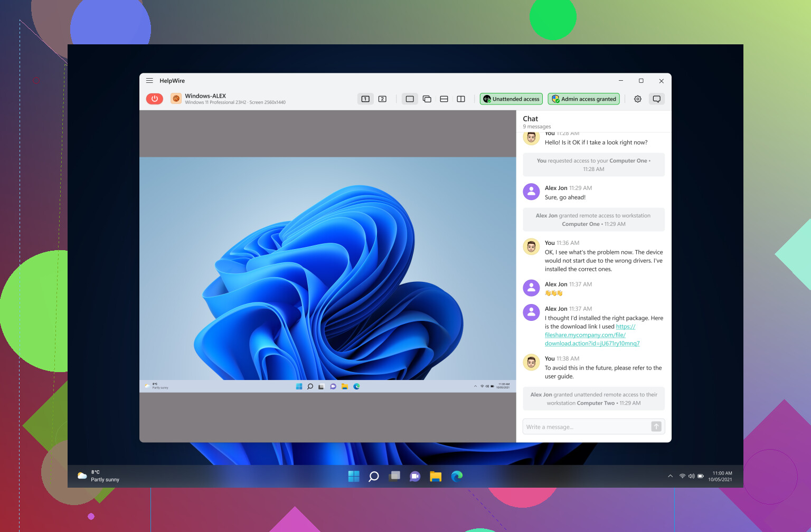This screenshot has height=532, width=811.
Task: Click the Chat panel heading
Action: (x=530, y=119)
